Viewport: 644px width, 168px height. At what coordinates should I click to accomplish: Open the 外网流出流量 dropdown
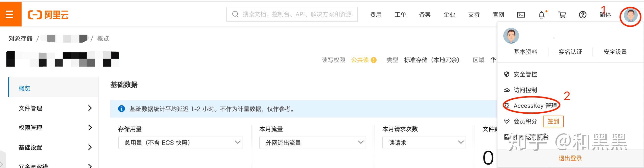point(312,143)
